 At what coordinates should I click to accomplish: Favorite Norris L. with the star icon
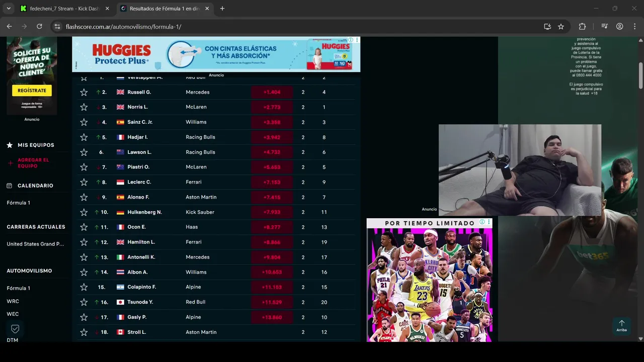pos(84,107)
